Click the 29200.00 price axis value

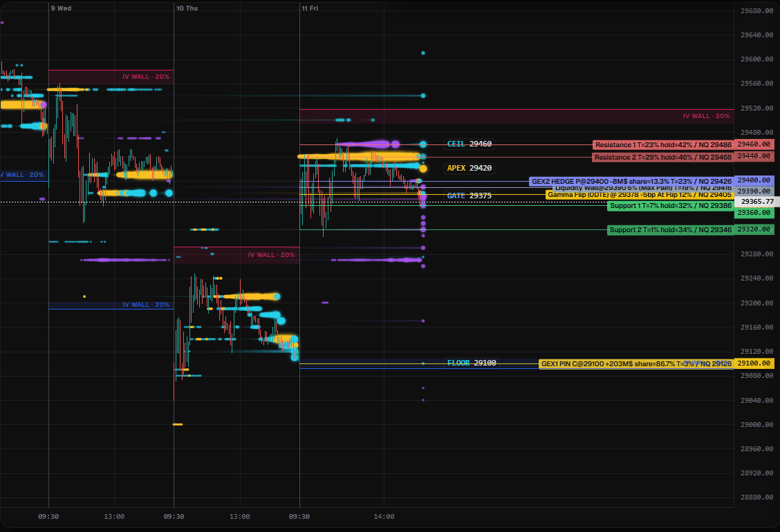point(756,303)
